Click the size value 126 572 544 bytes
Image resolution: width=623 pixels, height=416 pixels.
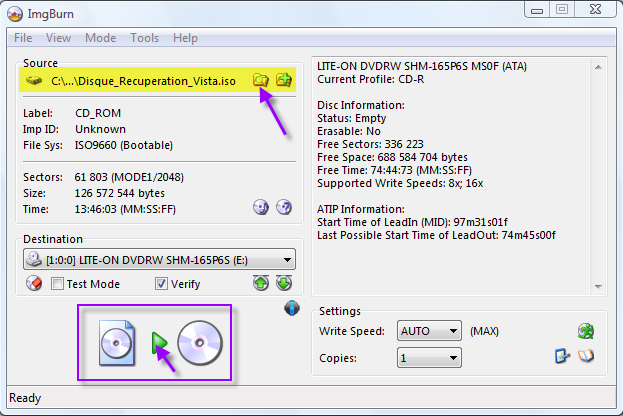(120, 193)
